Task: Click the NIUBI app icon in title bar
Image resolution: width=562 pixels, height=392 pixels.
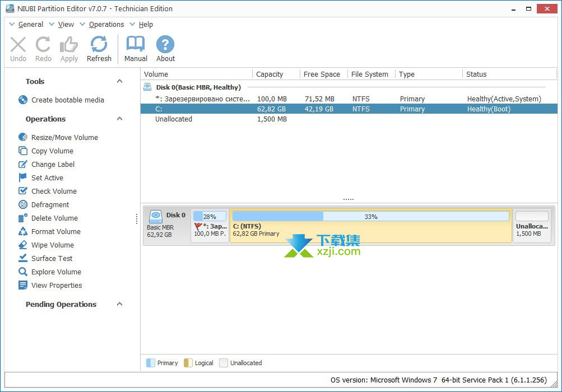Action: [x=10, y=8]
